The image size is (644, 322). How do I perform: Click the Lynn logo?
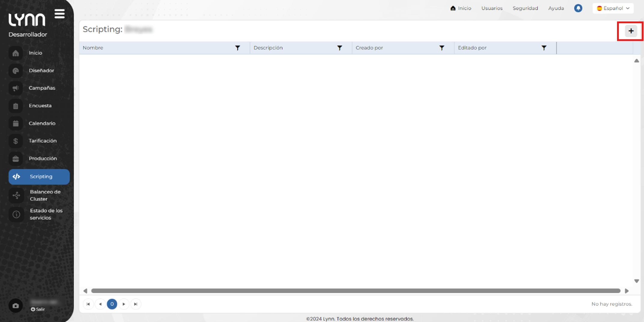click(27, 20)
